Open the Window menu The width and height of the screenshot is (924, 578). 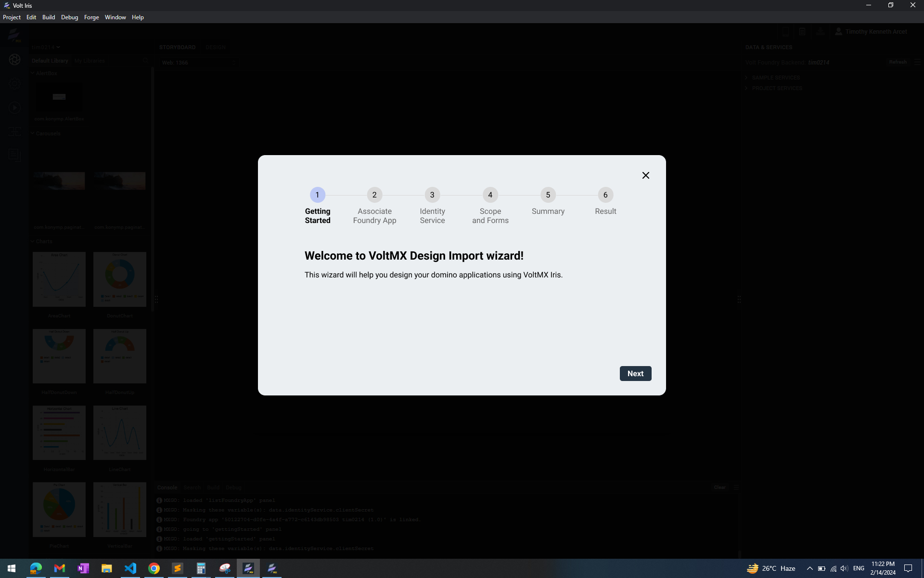click(x=115, y=17)
